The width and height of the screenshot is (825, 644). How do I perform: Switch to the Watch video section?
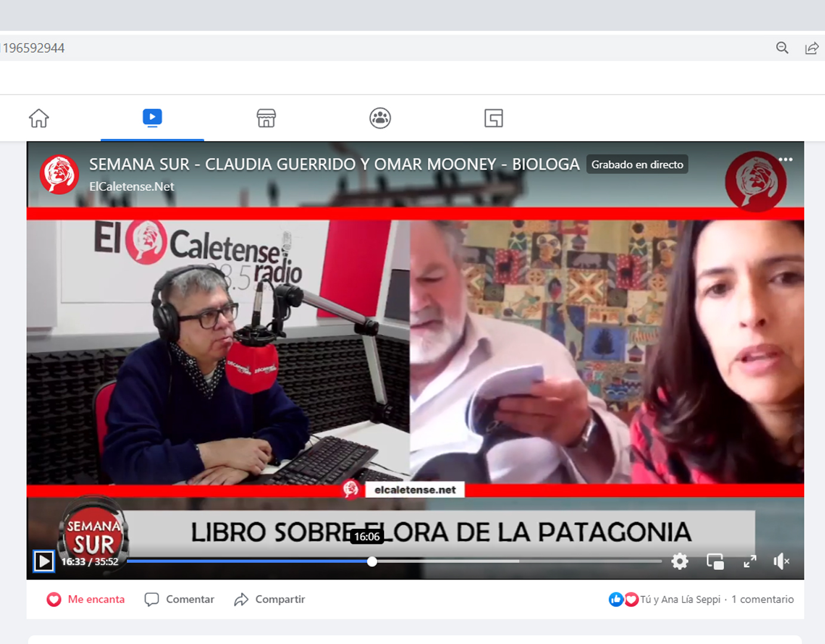[152, 117]
